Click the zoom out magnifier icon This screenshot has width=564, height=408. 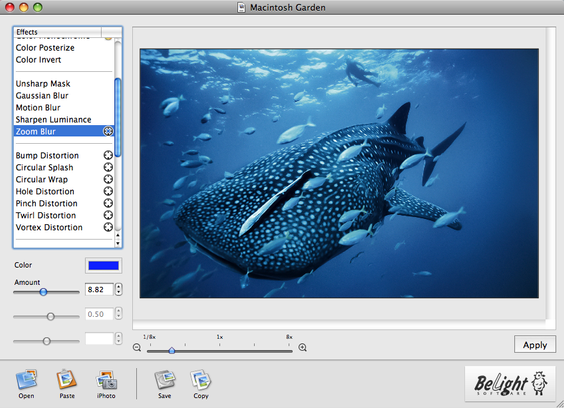137,348
